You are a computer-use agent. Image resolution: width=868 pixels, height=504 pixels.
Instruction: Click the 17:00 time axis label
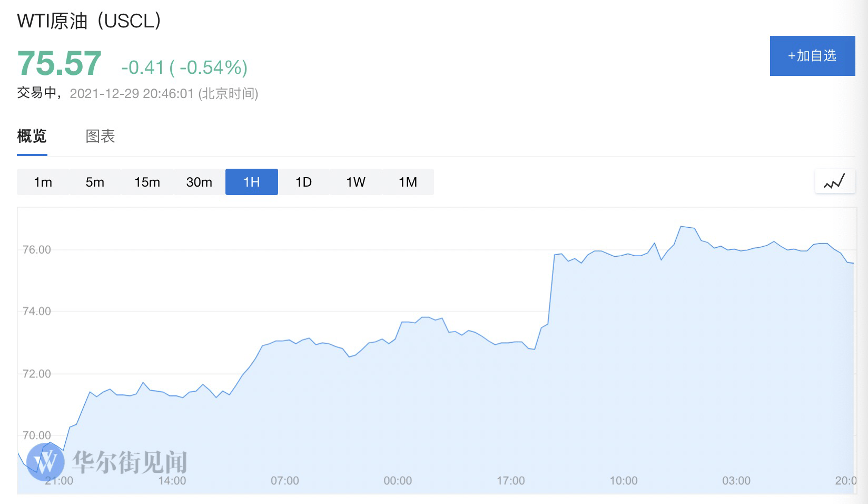pyautogui.click(x=511, y=481)
